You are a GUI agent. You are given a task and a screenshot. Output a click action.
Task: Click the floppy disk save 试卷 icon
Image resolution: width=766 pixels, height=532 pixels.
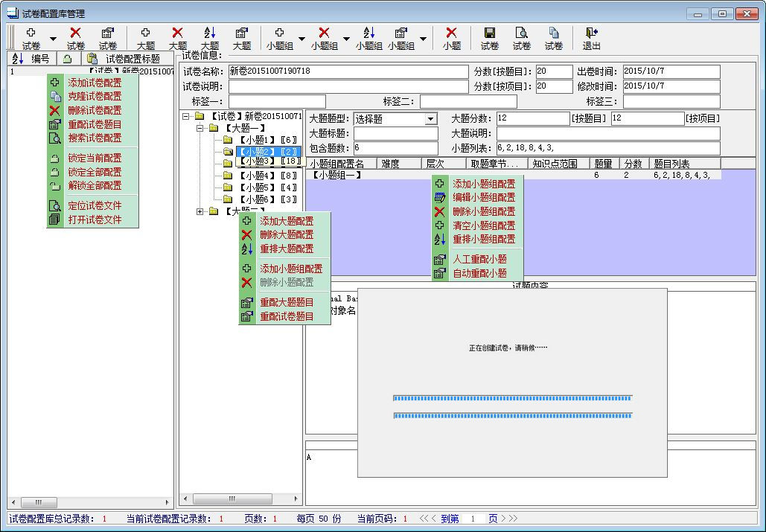(x=490, y=33)
